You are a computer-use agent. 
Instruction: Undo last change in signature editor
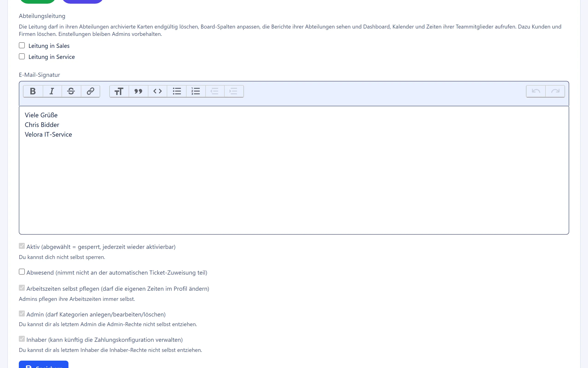[x=536, y=91]
